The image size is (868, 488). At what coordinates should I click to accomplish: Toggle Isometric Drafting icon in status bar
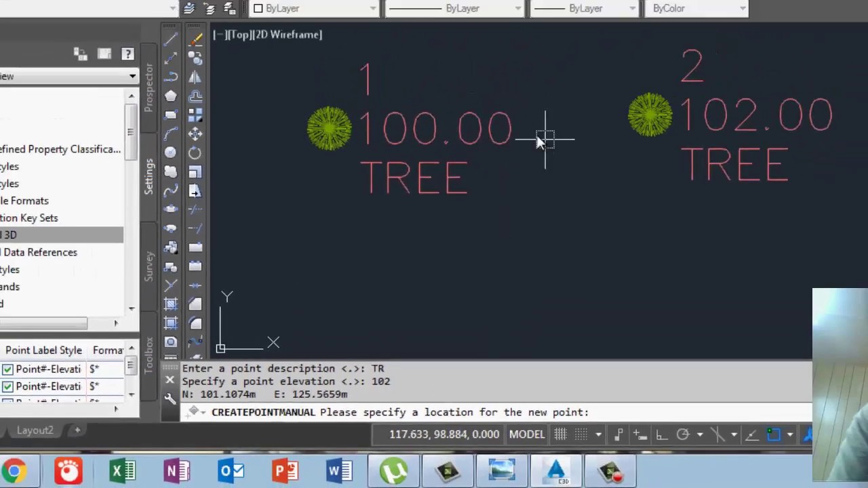pos(717,434)
